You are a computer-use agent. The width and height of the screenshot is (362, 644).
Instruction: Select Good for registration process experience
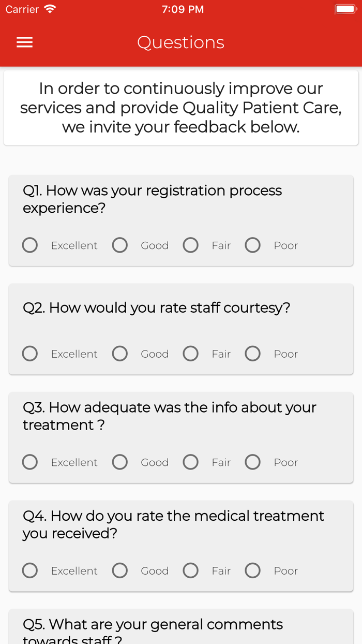point(119,245)
